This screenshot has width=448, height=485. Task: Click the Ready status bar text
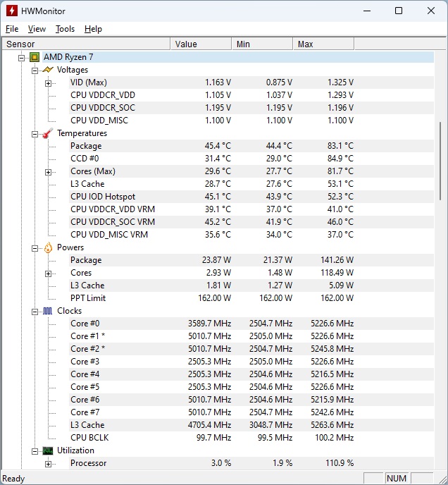(x=13, y=479)
